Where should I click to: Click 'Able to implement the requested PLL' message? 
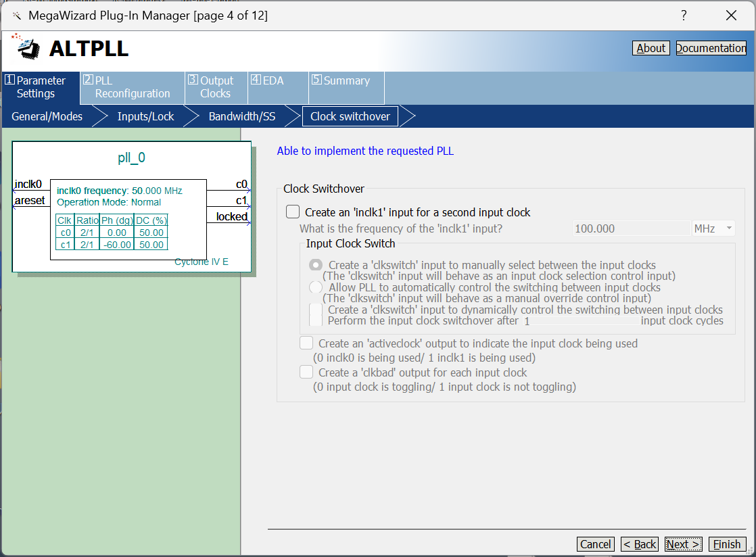click(365, 151)
